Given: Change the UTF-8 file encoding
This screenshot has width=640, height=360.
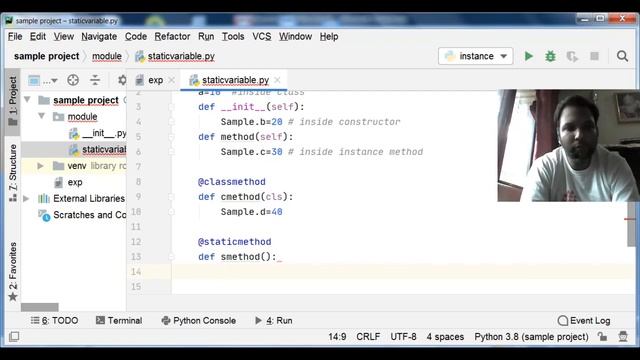Looking at the screenshot, I should tap(403, 337).
